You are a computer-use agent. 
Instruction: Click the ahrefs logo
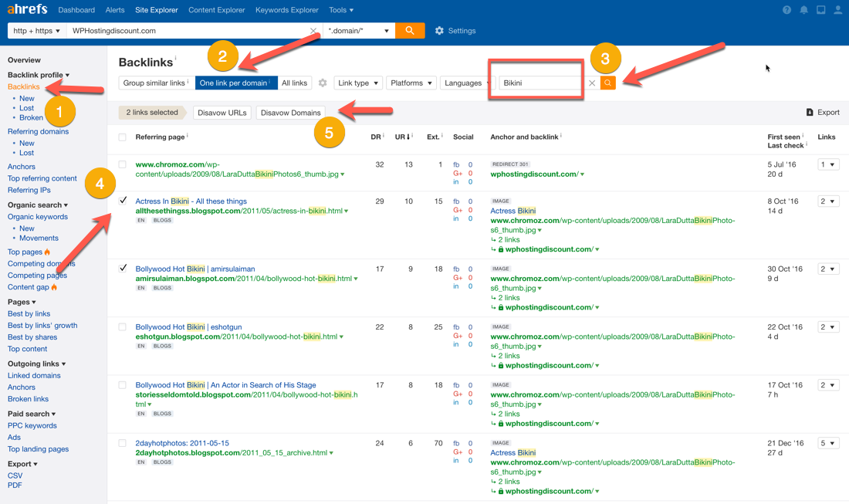pyautogui.click(x=27, y=9)
